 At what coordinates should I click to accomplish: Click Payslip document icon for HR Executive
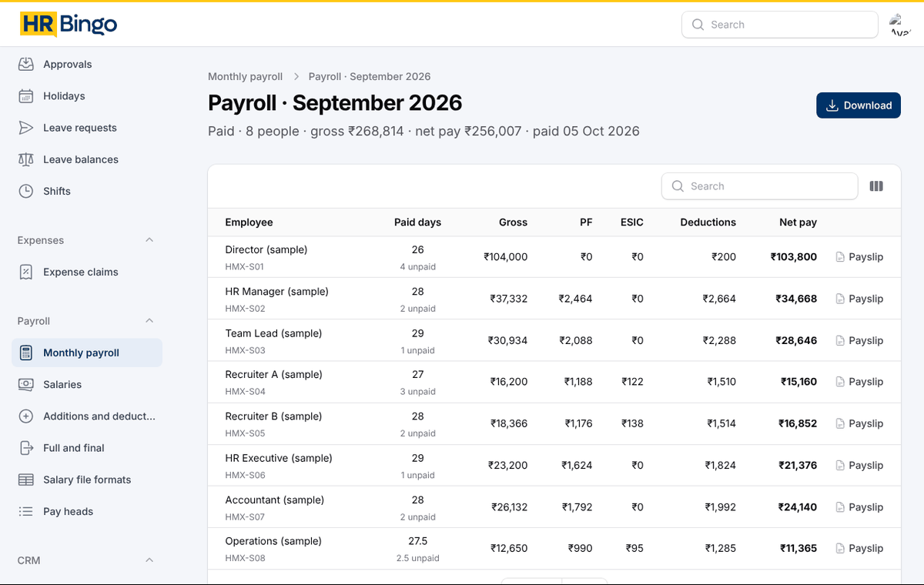coord(840,465)
